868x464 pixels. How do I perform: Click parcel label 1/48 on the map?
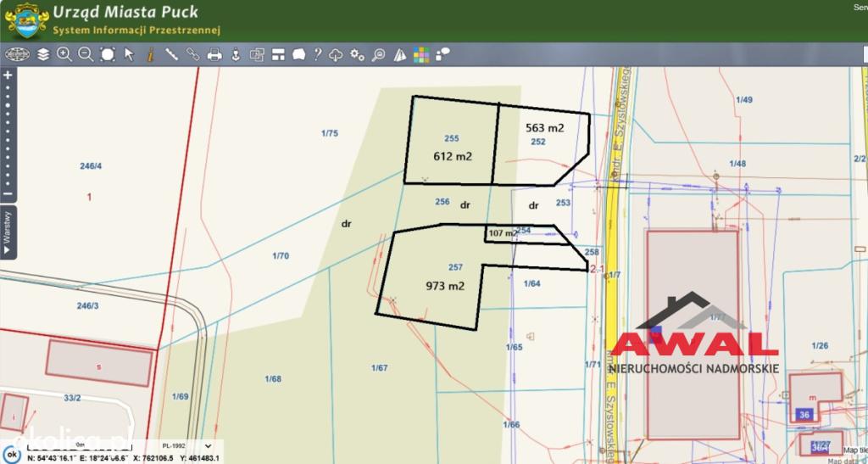tap(737, 164)
